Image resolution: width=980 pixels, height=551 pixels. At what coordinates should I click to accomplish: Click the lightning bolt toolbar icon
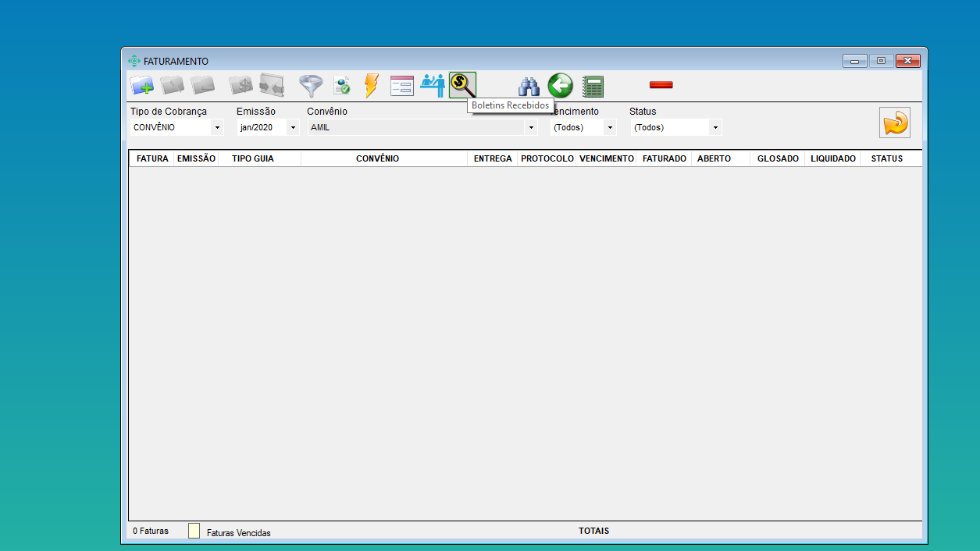[371, 85]
